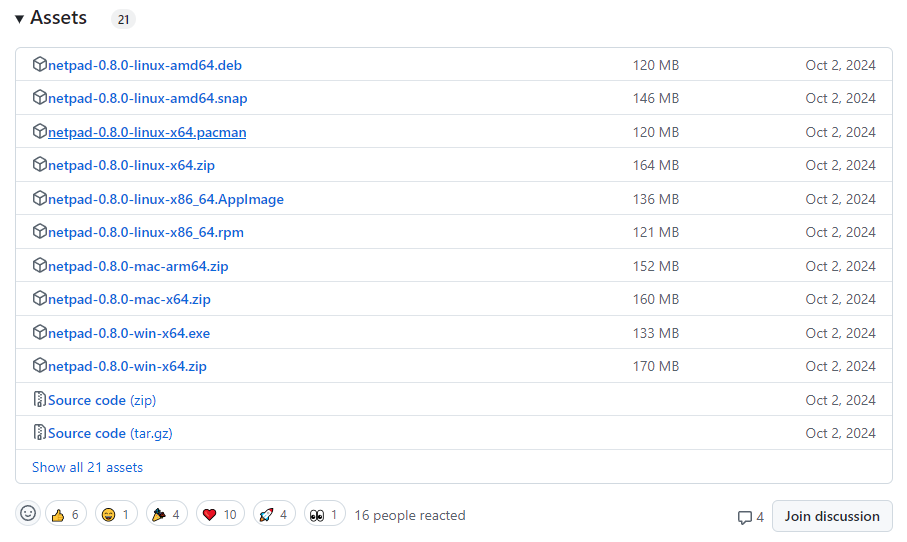907x542 pixels.
Task: Download netpad-0.8.0-linux-amd64.snap
Action: [x=148, y=98]
